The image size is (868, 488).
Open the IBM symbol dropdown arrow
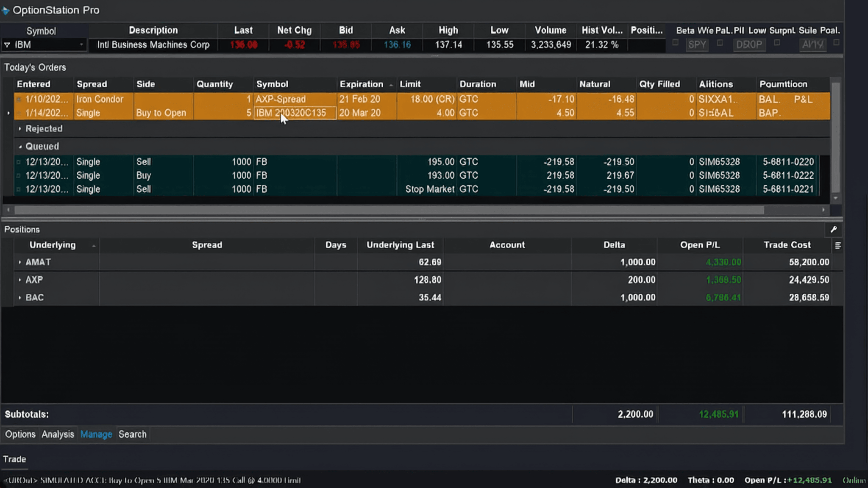(x=81, y=44)
